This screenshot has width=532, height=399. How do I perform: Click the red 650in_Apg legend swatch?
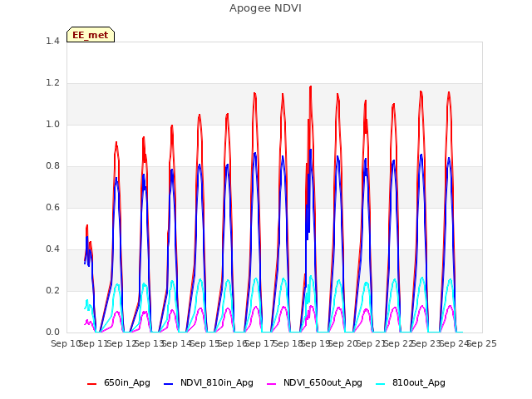[x=92, y=384]
